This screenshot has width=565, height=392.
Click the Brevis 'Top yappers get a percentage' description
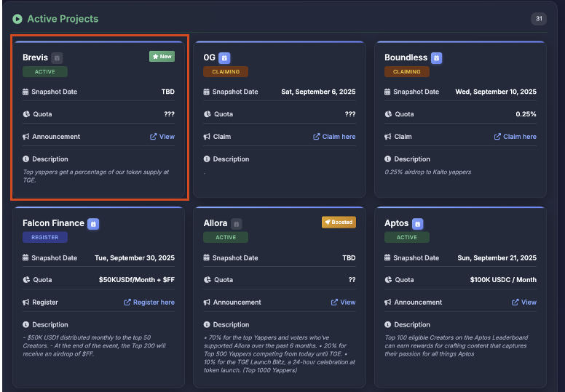[x=96, y=176]
